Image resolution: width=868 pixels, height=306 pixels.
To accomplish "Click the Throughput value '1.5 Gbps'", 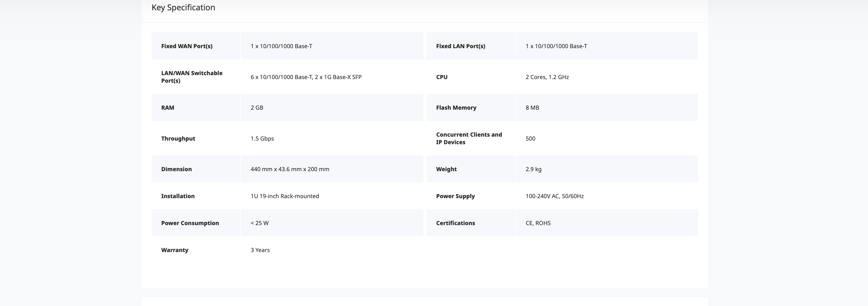I will [x=262, y=139].
